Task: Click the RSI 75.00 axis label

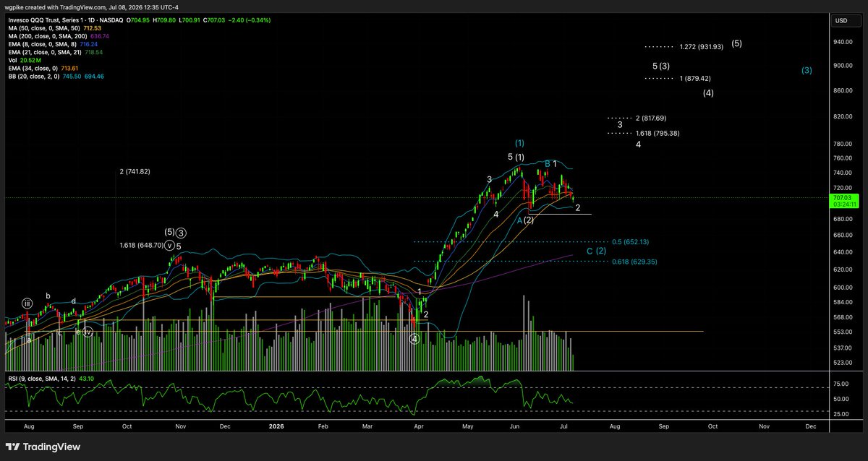Action: point(841,384)
